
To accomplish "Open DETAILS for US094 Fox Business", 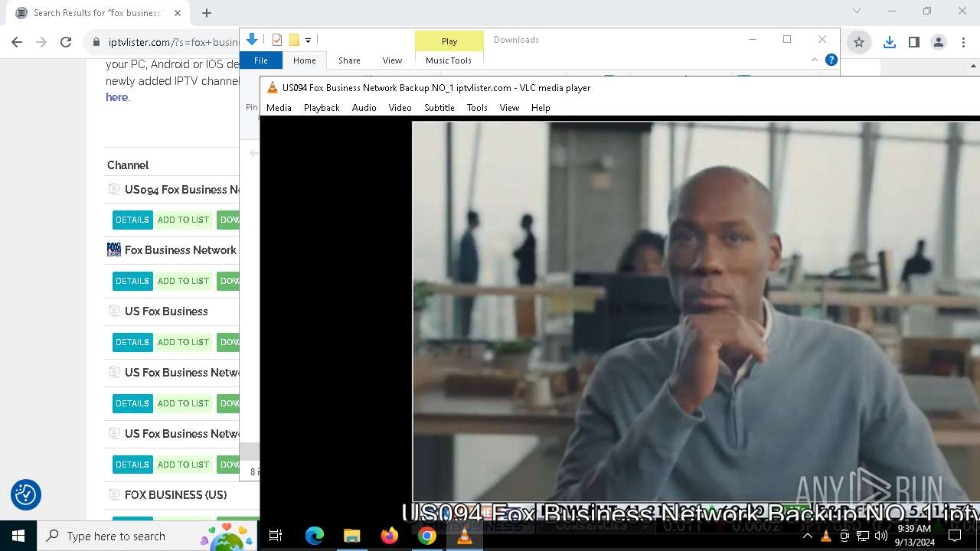I will click(x=132, y=220).
